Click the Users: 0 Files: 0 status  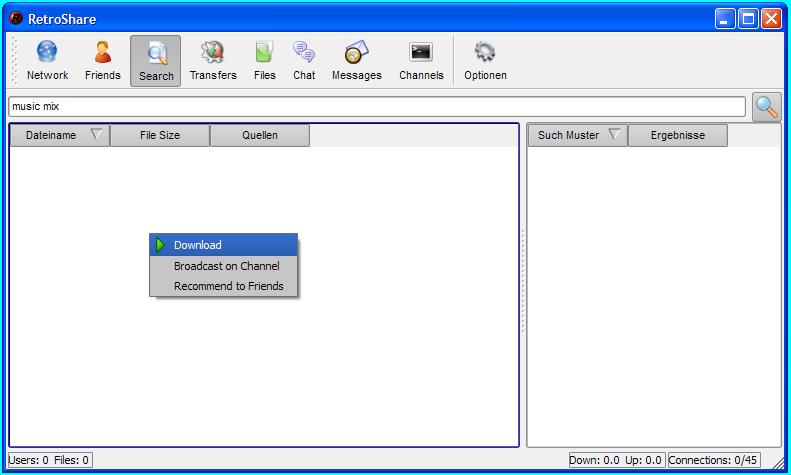tap(50, 460)
